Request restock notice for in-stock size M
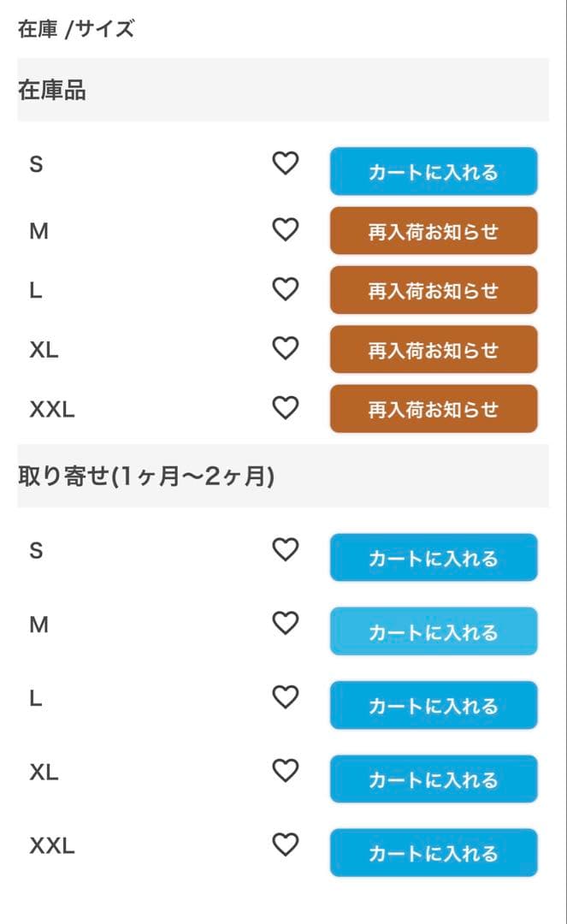Viewport: 567px width, 924px height. point(434,231)
